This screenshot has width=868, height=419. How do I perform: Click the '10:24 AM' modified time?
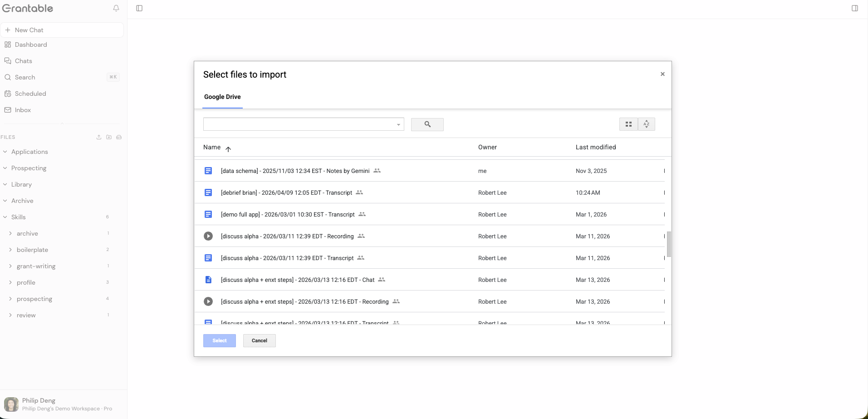pyautogui.click(x=588, y=192)
